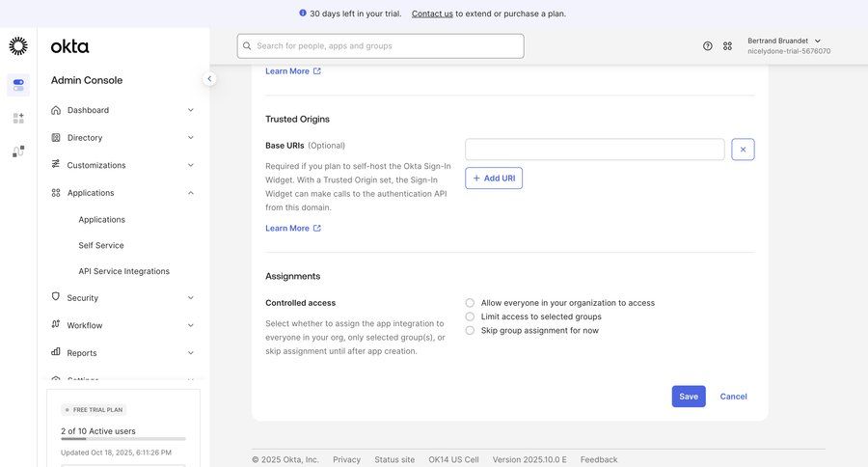This screenshot has width=868, height=467.
Task: Select Skip group assignment for now
Action: (x=470, y=330)
